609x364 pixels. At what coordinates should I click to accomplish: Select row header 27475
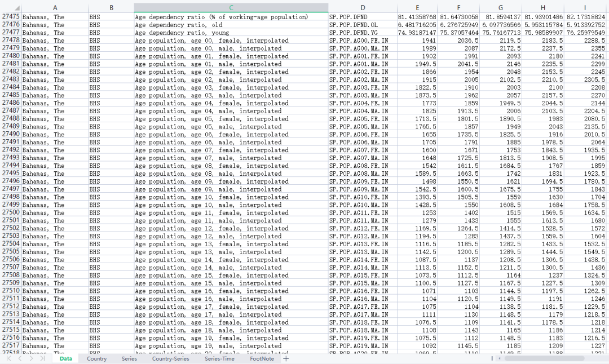pyautogui.click(x=11, y=17)
